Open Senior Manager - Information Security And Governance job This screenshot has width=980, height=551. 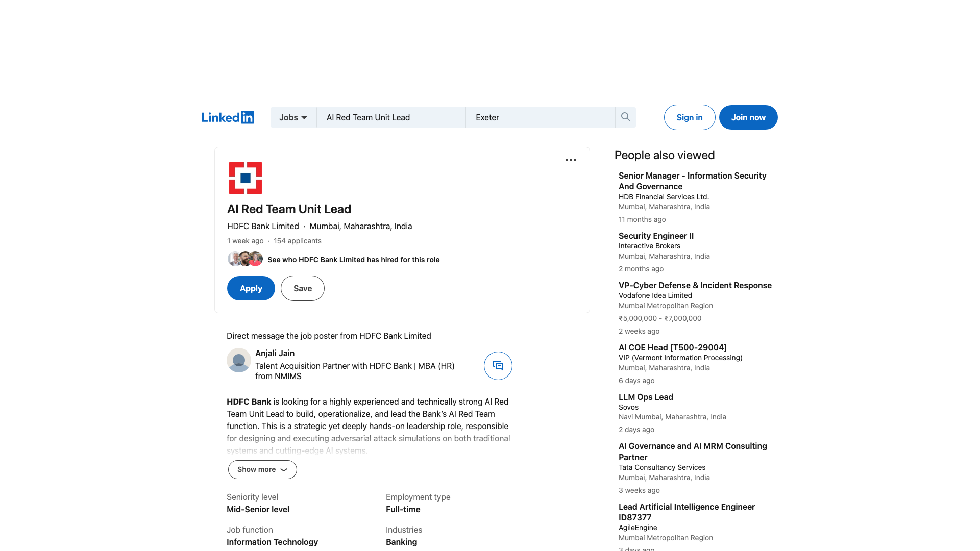693,181
